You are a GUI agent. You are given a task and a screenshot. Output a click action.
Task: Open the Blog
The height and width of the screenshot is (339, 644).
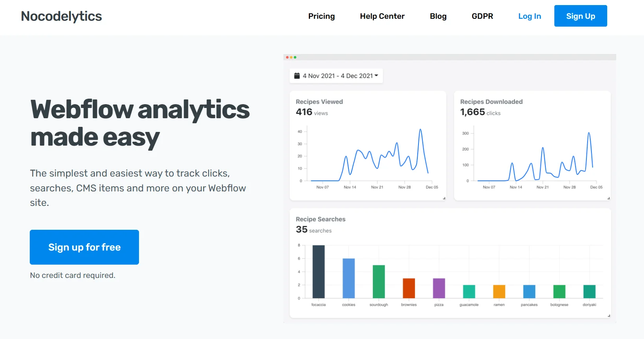(438, 16)
